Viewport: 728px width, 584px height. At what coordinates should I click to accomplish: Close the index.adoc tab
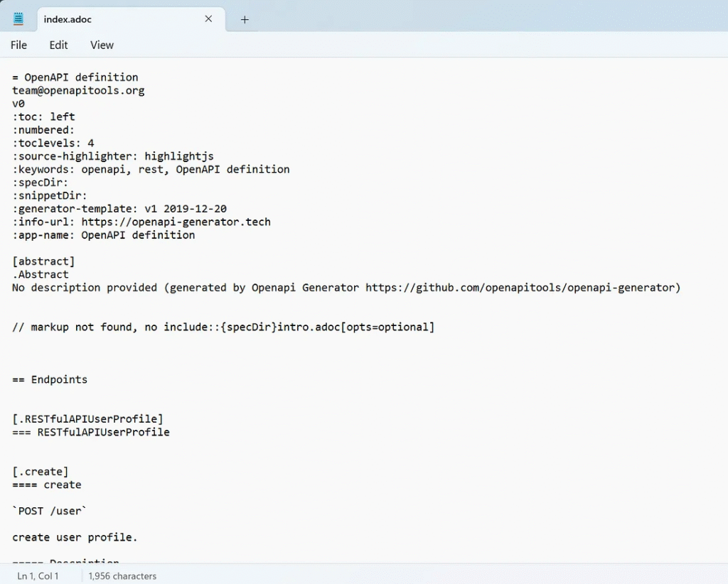point(208,19)
